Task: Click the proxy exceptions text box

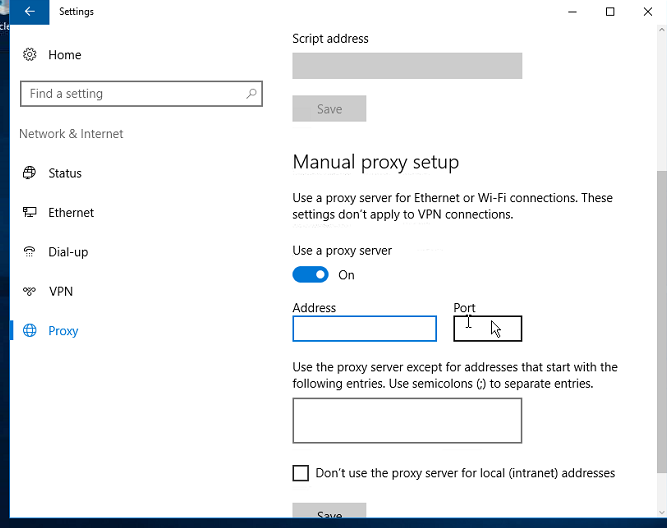Action: 407,420
